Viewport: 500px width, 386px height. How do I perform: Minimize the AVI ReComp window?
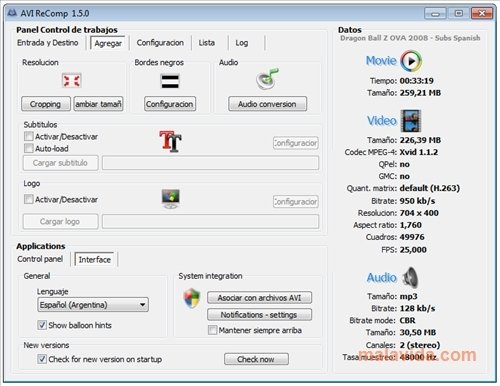coord(435,13)
